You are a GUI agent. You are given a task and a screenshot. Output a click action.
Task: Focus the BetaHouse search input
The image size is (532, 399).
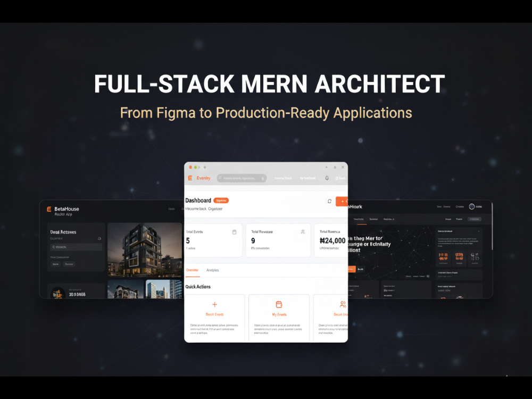(x=76, y=247)
